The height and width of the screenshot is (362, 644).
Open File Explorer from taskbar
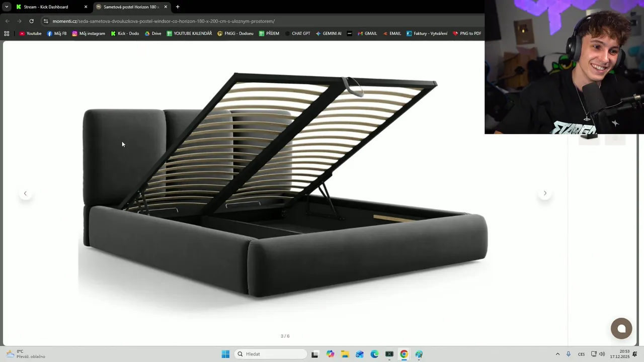click(345, 354)
